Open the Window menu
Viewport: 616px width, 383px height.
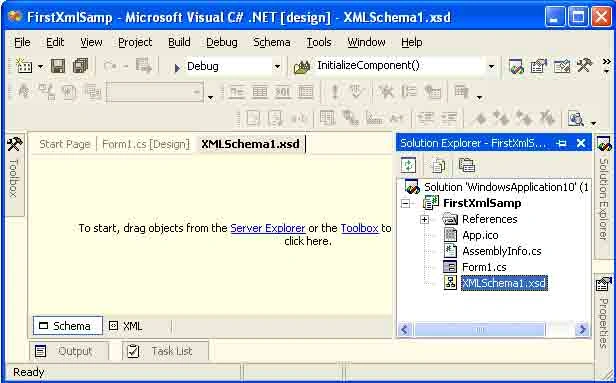pos(366,42)
